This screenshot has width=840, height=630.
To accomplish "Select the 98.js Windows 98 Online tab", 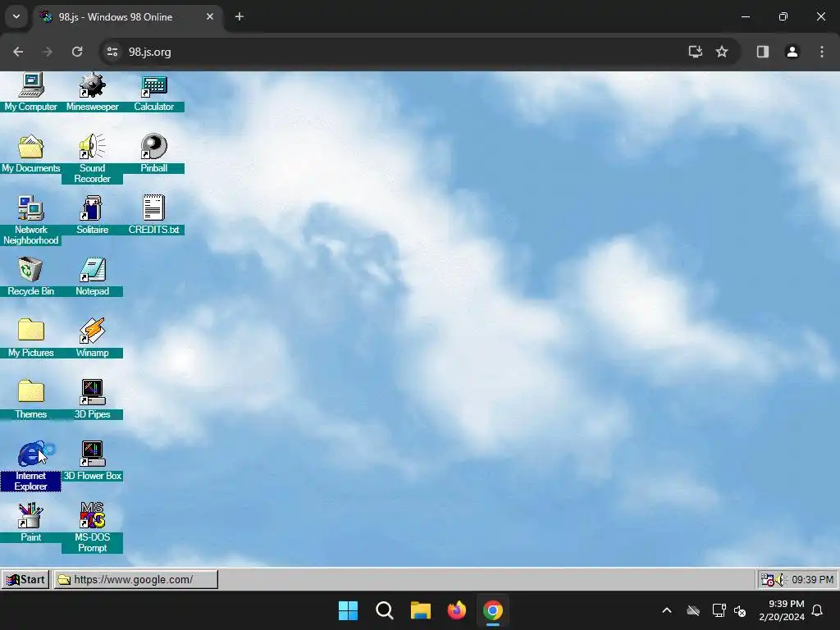I will (x=129, y=17).
